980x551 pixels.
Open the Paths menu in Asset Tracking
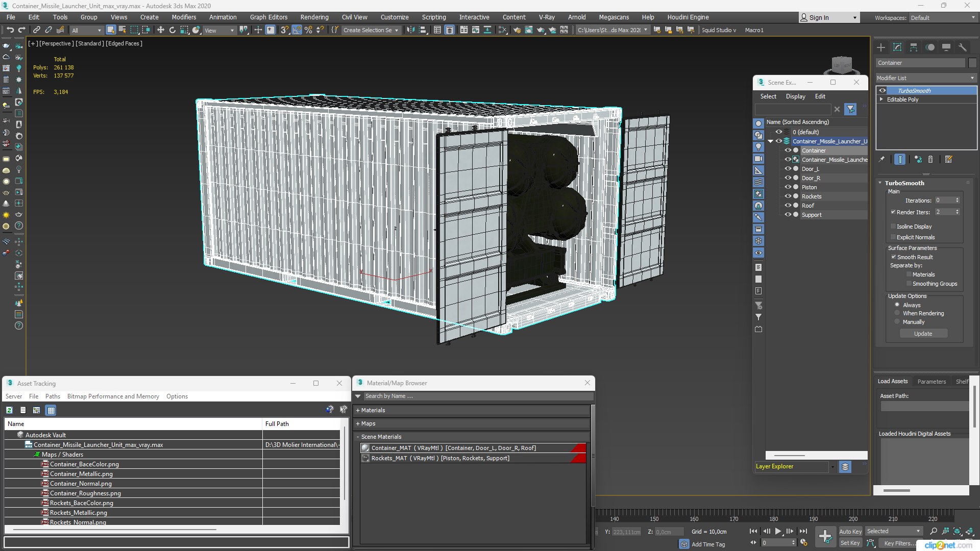[x=53, y=396]
